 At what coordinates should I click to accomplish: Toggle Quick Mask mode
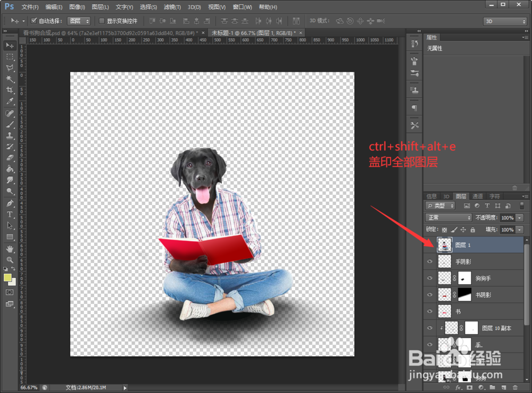(10, 292)
